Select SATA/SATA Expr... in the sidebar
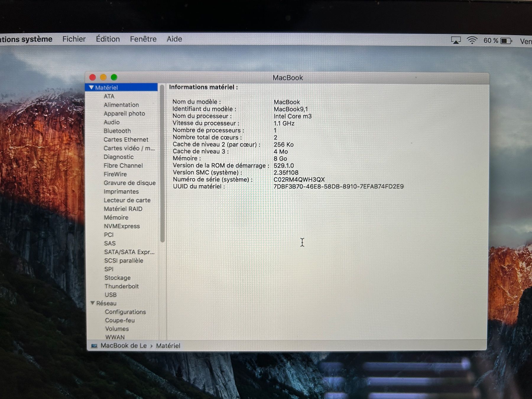This screenshot has width=532, height=399. [x=129, y=252]
